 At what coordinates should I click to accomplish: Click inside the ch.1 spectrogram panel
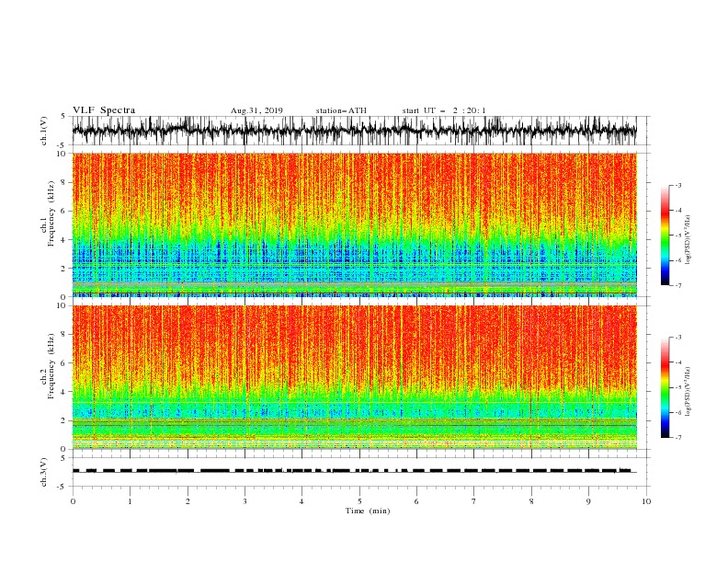coord(354,224)
